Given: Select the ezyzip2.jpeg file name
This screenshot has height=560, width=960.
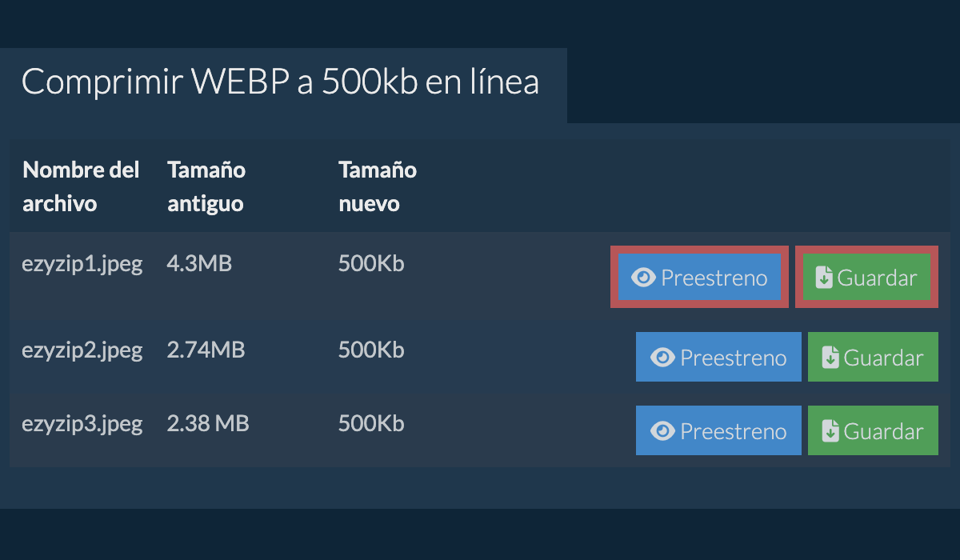Looking at the screenshot, I should [x=82, y=350].
